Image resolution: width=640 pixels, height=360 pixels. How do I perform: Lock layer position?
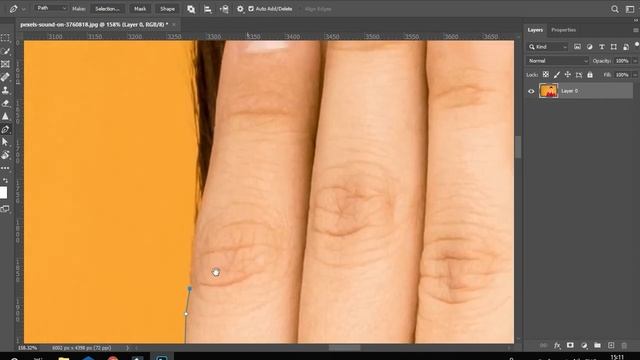click(568, 75)
